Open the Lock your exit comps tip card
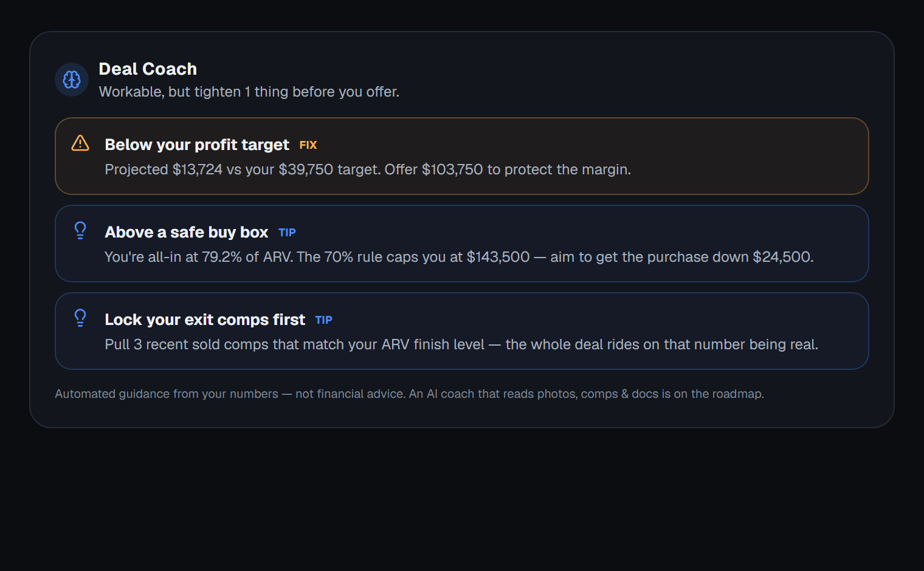The image size is (924, 571). (x=462, y=331)
